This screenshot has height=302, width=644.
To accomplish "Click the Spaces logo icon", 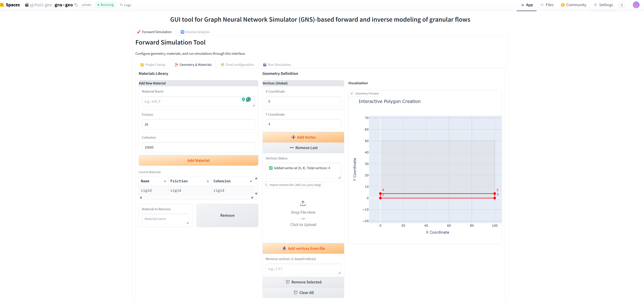I will 2,5.
